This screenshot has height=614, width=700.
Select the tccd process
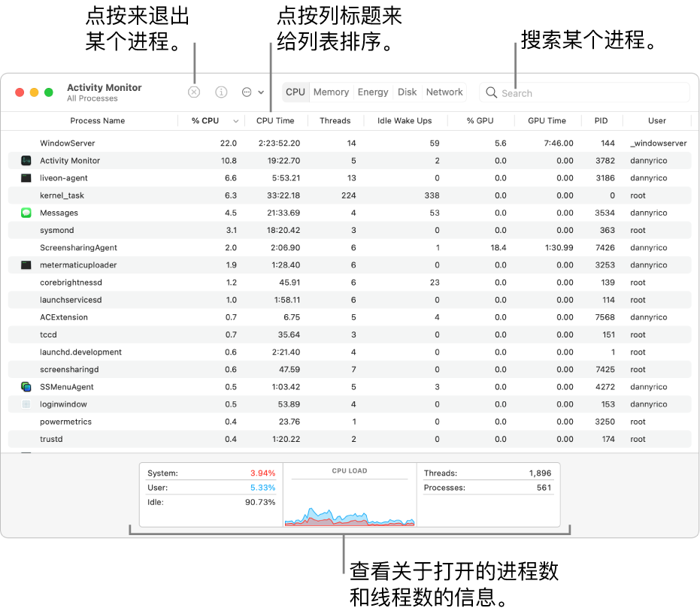tap(350, 334)
